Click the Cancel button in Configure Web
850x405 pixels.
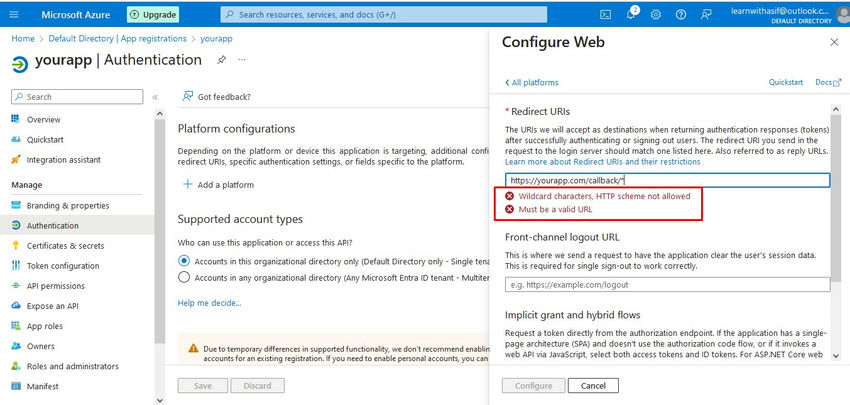point(593,385)
